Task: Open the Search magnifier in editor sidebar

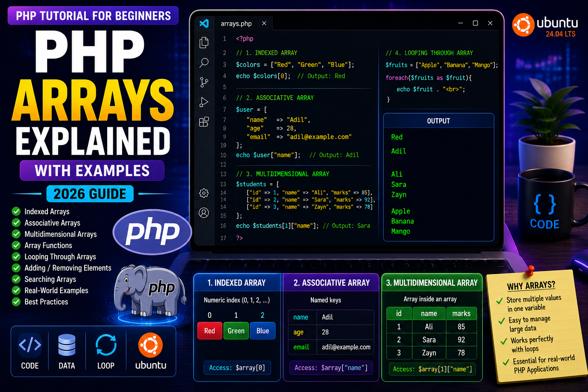Action: click(x=204, y=63)
